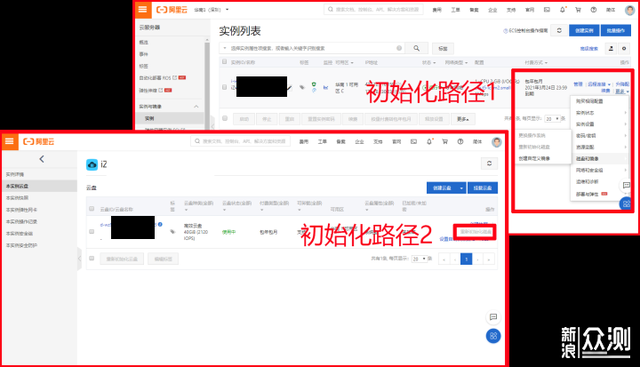Focus the top search box in the disk page header

[240, 141]
